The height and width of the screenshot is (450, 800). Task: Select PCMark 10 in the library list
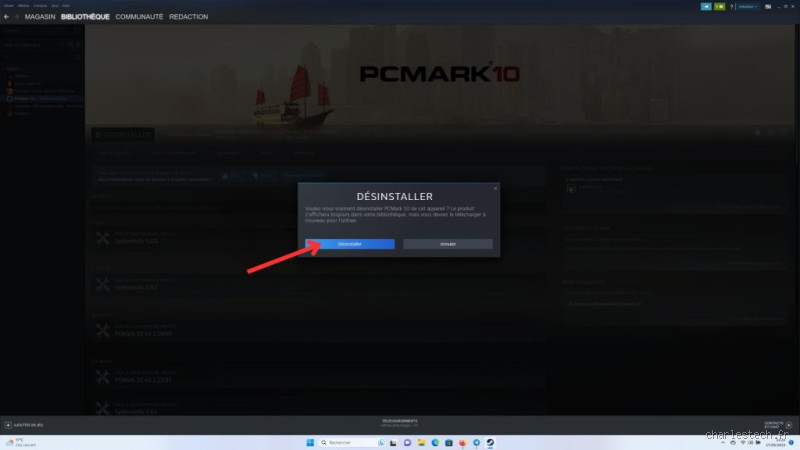(41, 98)
